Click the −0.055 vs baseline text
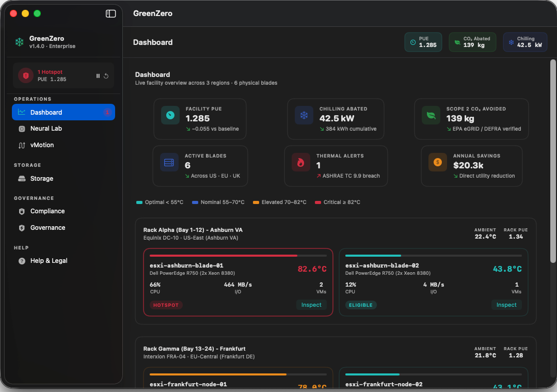This screenshot has width=557, height=392. click(215, 129)
